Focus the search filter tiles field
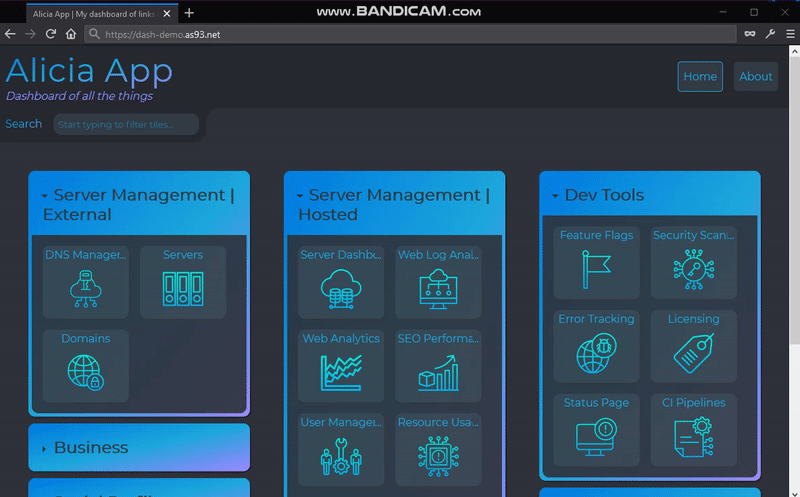 pyautogui.click(x=126, y=125)
